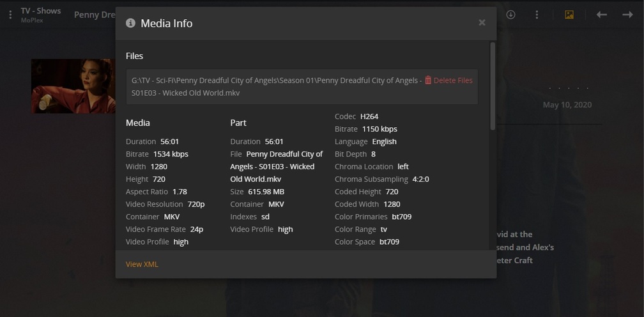Click the red trash delete icon

point(428,81)
